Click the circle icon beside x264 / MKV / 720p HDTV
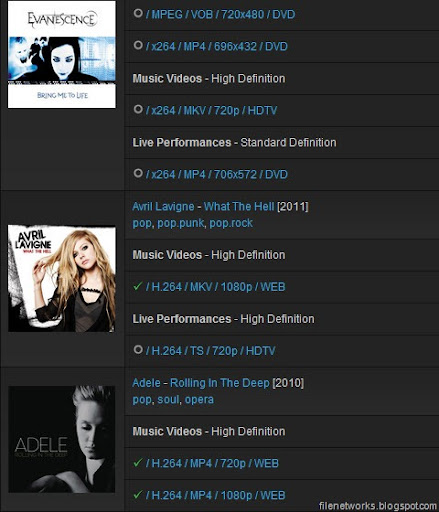The image size is (439, 512). (x=138, y=109)
